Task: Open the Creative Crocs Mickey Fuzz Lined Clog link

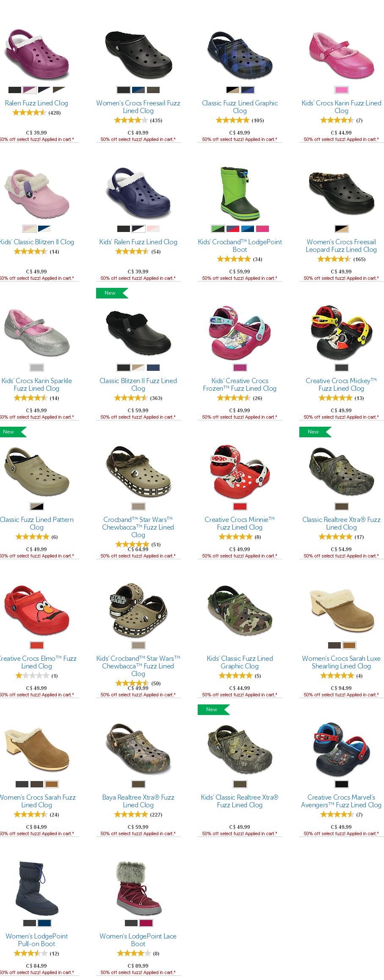Action: pos(341,384)
